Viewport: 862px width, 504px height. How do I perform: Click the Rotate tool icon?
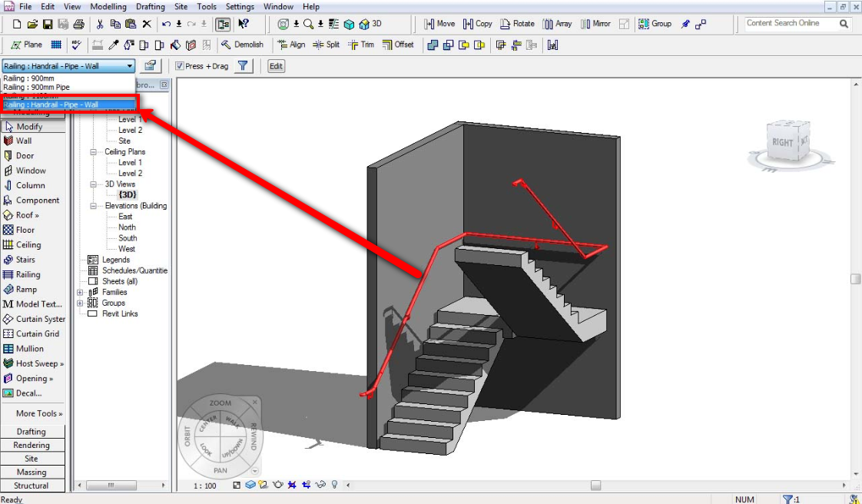517,24
